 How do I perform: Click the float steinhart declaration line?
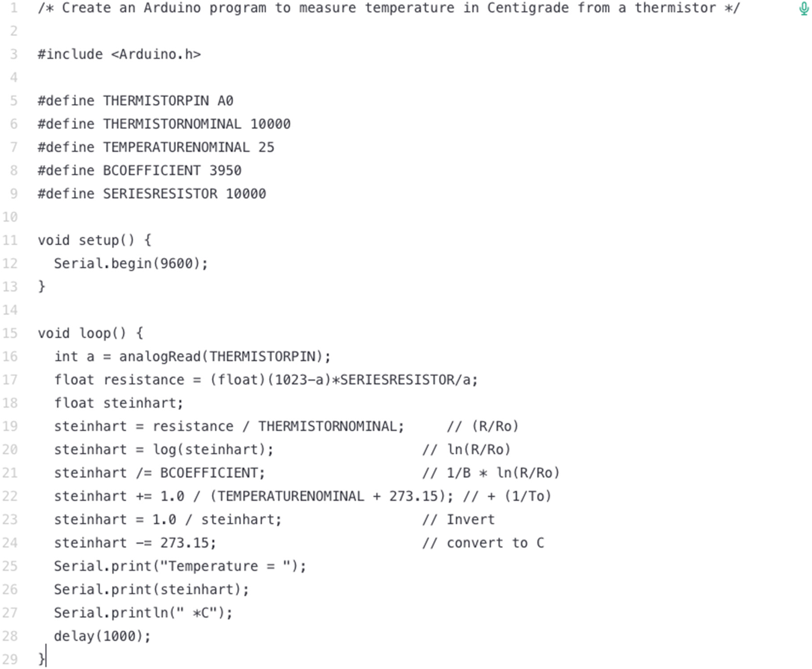pyautogui.click(x=119, y=403)
